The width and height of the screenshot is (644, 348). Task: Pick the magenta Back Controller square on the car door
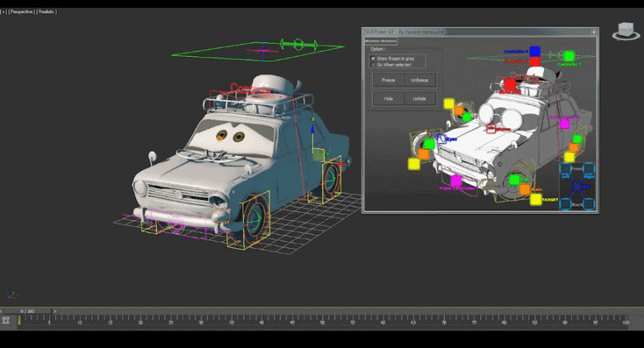click(565, 124)
